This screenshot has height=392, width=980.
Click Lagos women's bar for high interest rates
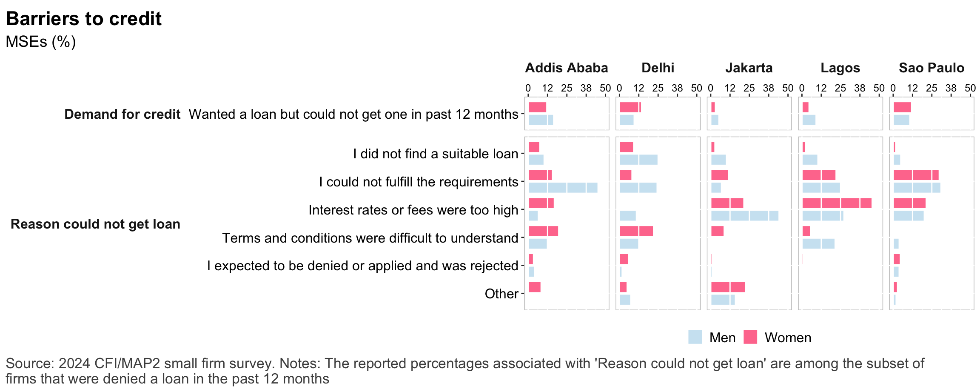(x=837, y=203)
